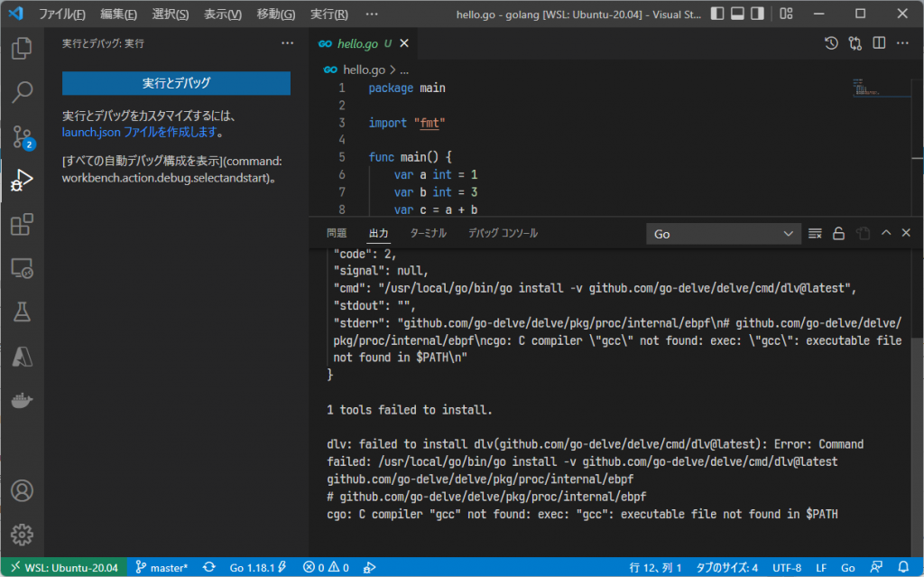Click the sync changes icon in status bar
The height and width of the screenshot is (577, 924).
pos(209,567)
